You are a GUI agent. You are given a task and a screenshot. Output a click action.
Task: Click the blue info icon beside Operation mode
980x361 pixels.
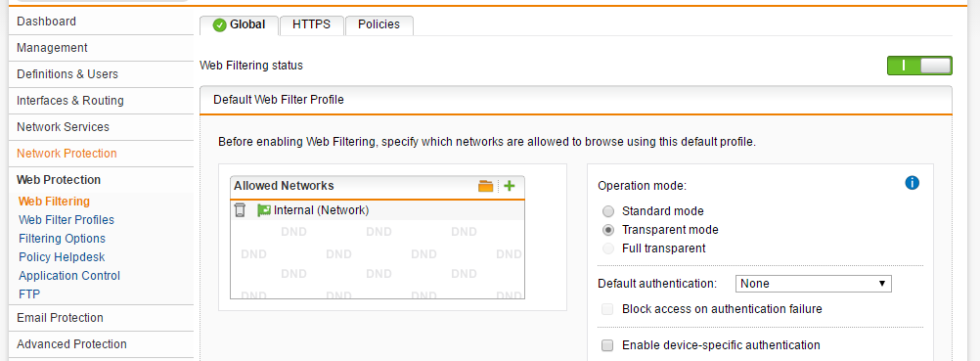[x=912, y=183]
